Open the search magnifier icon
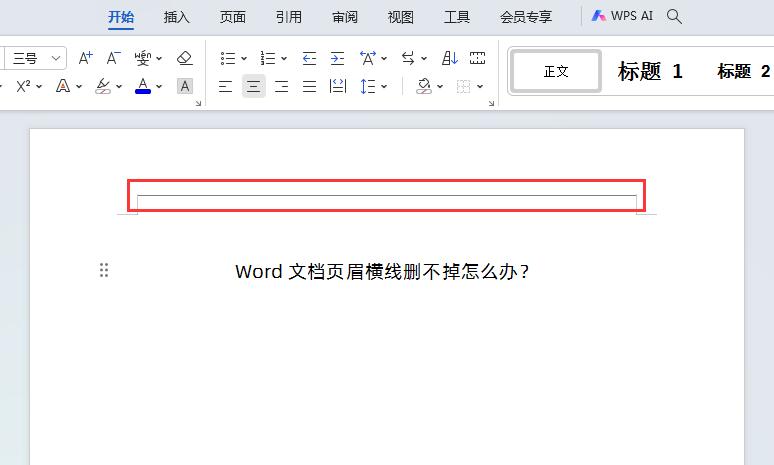Image resolution: width=774 pixels, height=465 pixels. tap(674, 17)
